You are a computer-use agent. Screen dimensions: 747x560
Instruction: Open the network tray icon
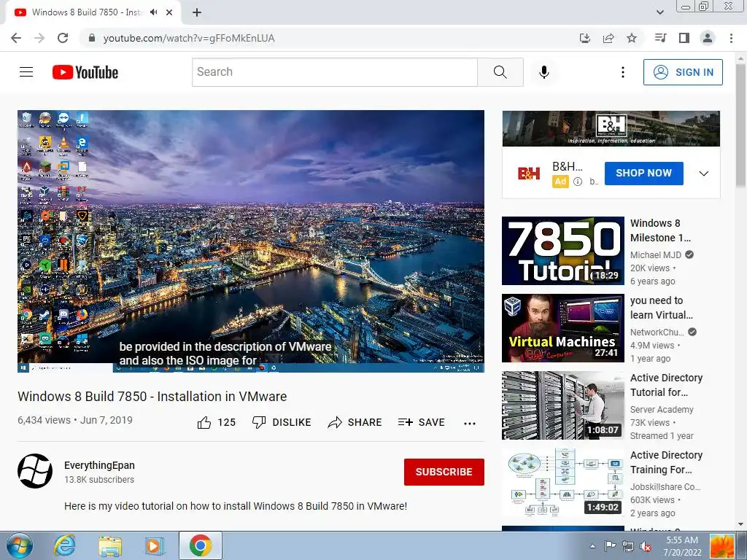coord(628,546)
